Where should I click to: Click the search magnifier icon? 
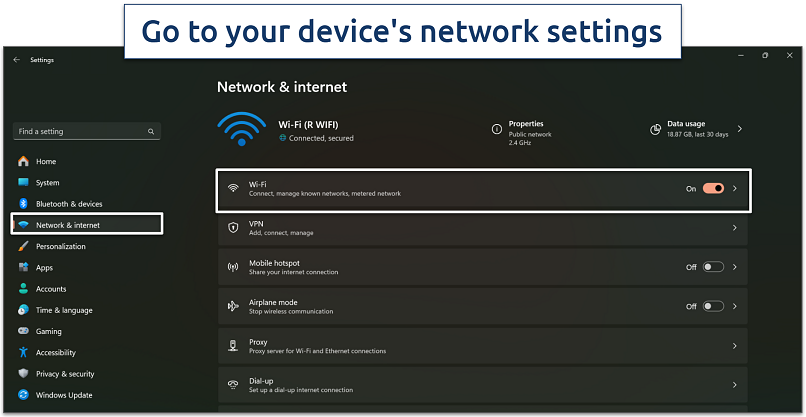click(151, 131)
